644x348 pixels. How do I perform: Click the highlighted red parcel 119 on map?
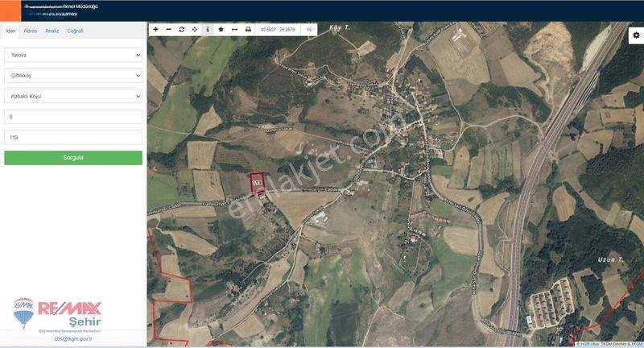point(258,182)
